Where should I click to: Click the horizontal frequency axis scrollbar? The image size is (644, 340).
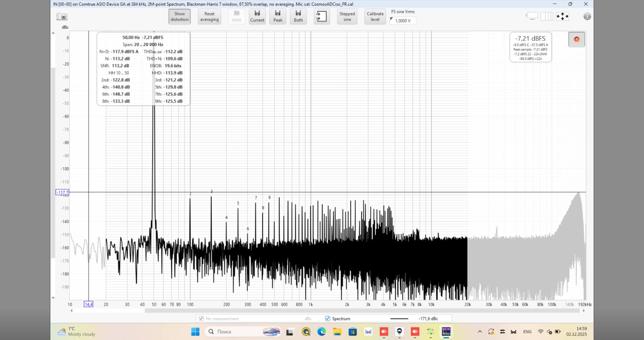362,311
